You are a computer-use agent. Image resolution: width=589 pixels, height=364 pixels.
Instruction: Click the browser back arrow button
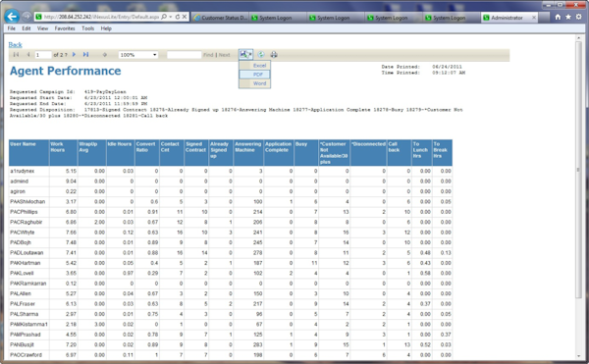pos(12,17)
